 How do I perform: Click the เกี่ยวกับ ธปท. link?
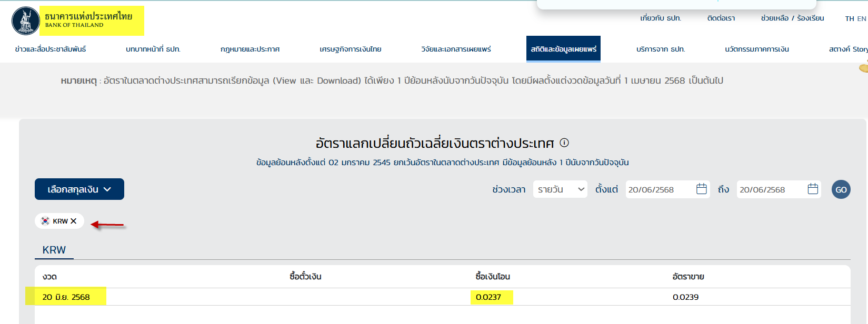[661, 18]
